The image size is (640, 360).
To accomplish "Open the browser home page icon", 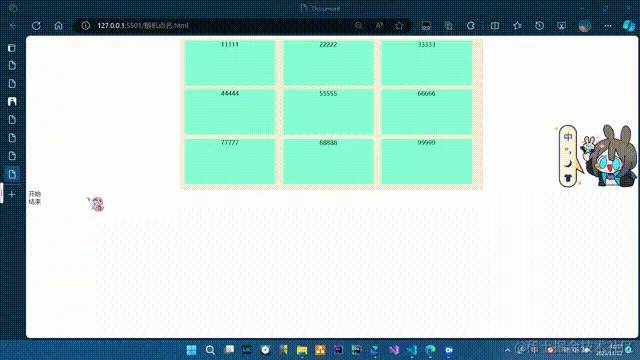I will (58, 26).
